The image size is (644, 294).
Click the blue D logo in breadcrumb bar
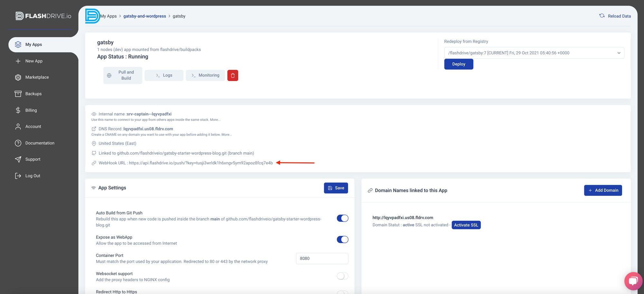tap(92, 16)
